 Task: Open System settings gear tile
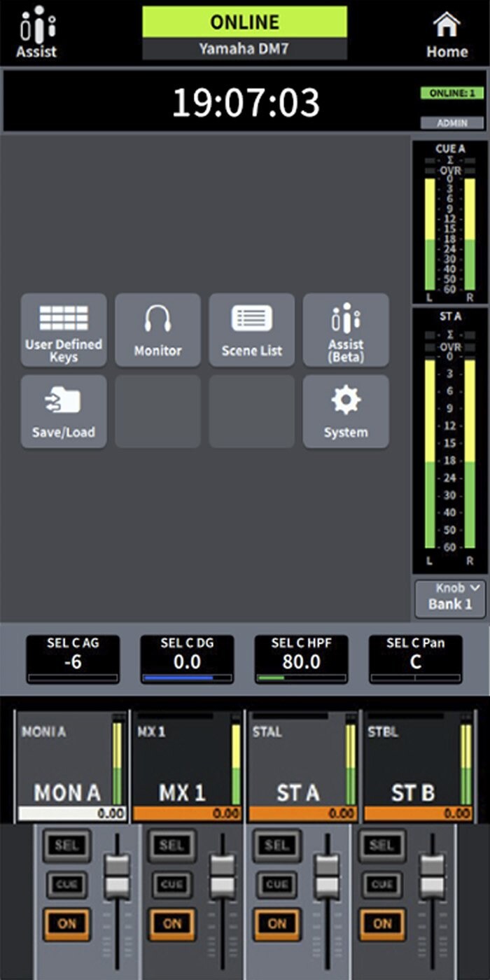[x=346, y=412]
